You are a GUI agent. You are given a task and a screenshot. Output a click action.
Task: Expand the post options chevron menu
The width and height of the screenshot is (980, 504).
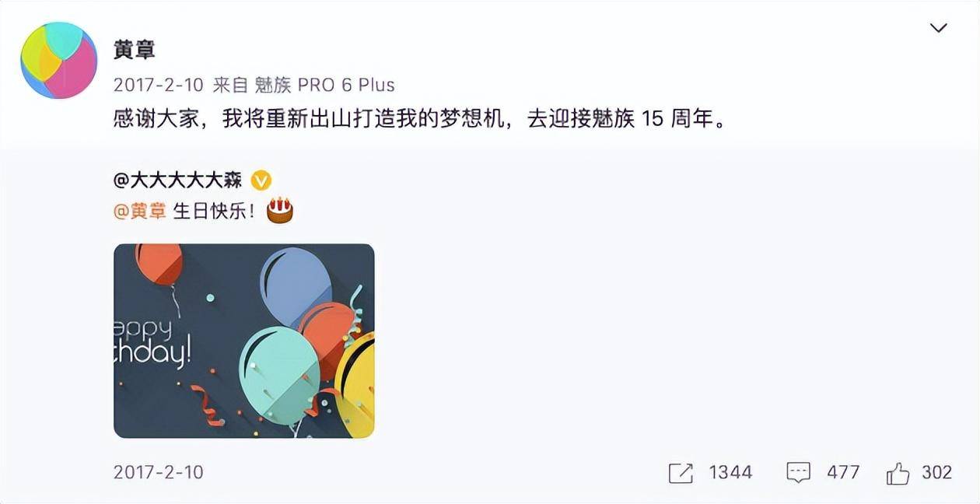(x=939, y=28)
